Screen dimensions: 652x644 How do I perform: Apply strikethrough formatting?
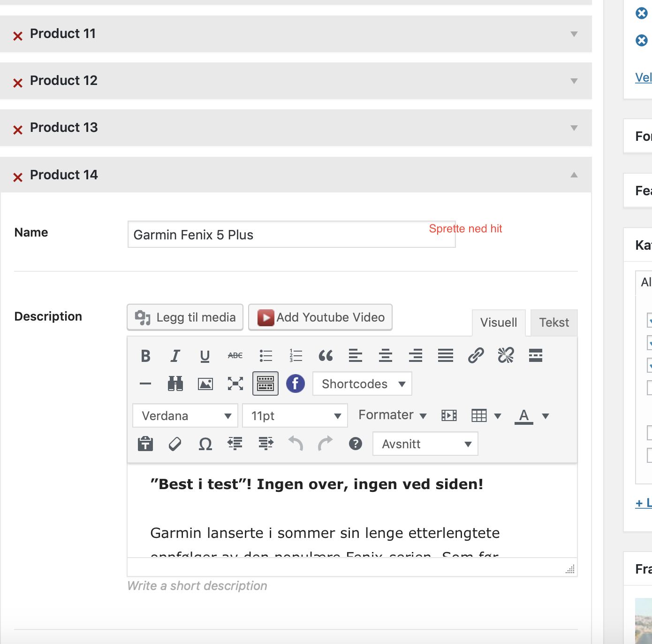tap(235, 356)
